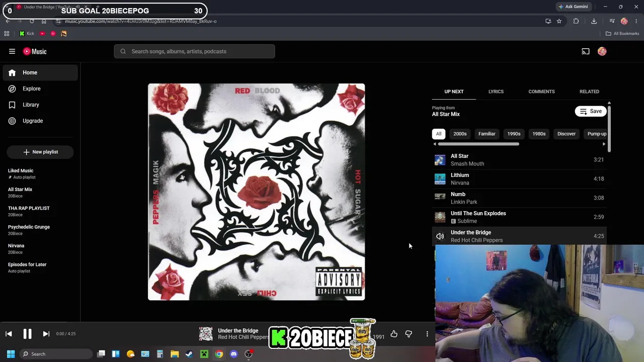Open the account avatar menu in YouTube Music
644x362 pixels.
pos(602,51)
